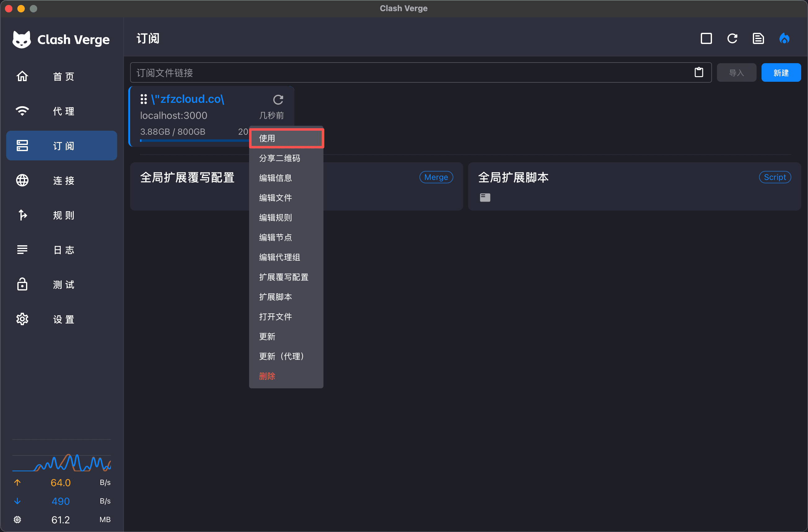808x532 pixels.
Task: Minimize the Clash Verge window
Action: tap(21, 8)
